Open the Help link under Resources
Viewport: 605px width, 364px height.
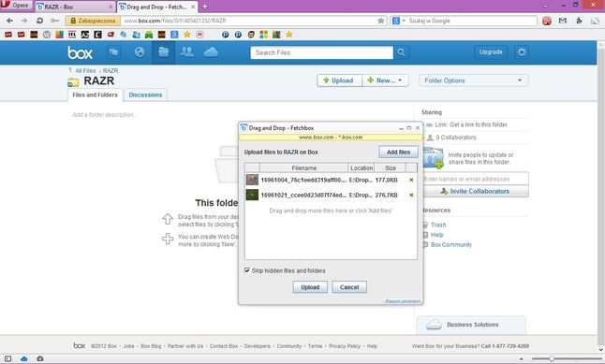[x=436, y=235]
